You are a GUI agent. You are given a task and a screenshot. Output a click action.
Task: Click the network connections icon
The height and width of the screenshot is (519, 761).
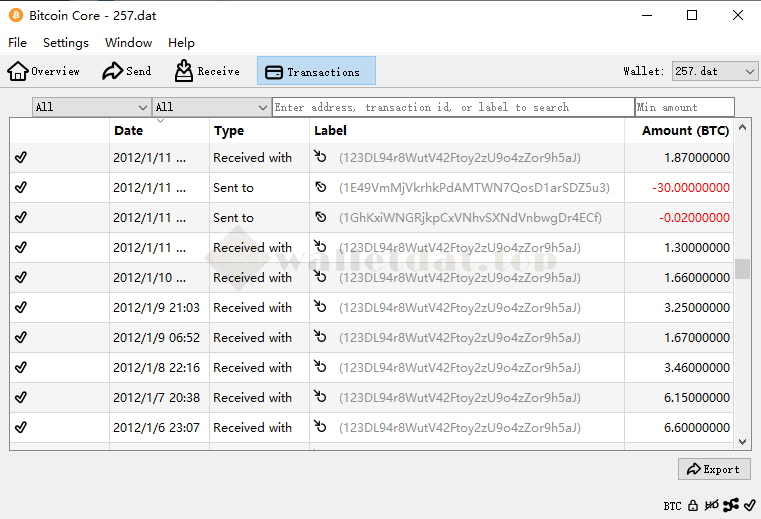pyautogui.click(x=731, y=506)
